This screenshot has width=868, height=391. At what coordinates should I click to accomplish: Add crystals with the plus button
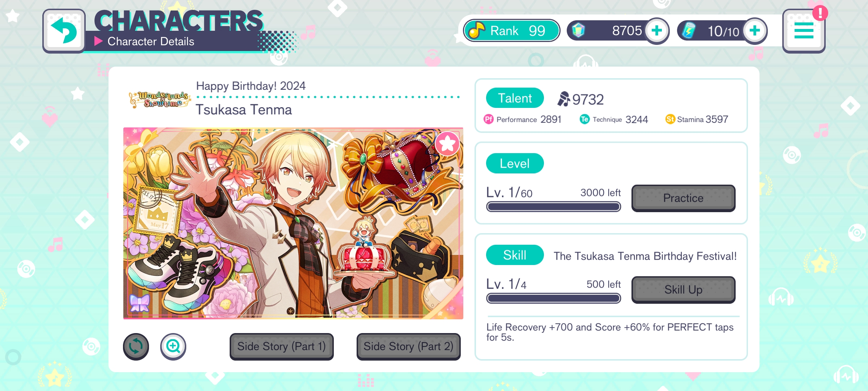(657, 31)
